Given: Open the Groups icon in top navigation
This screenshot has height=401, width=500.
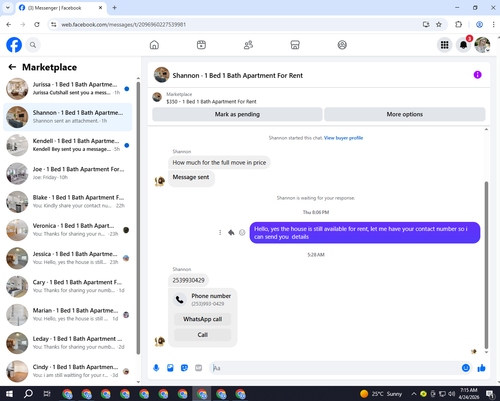Looking at the screenshot, I should 342,45.
